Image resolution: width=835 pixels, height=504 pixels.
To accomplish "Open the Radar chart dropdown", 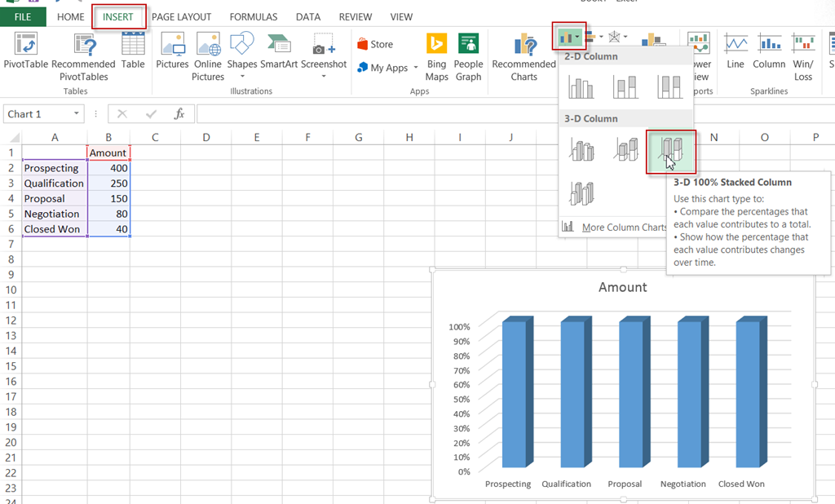I will point(618,37).
